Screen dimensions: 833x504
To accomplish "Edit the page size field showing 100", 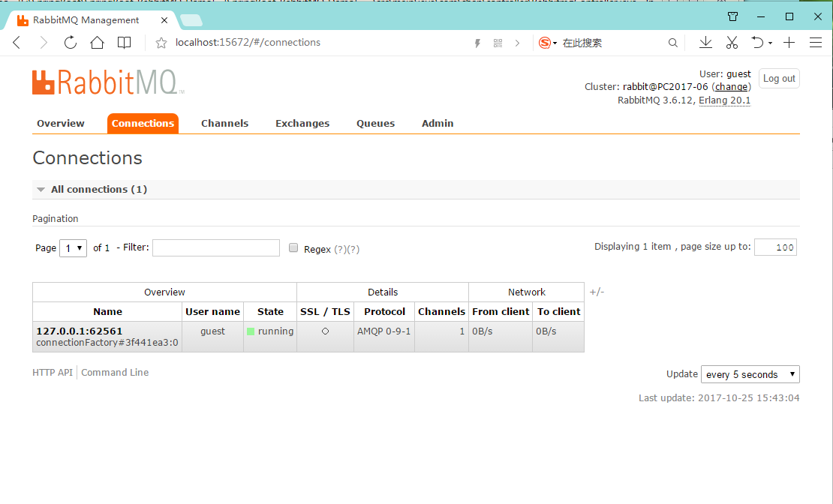I will pyautogui.click(x=776, y=247).
